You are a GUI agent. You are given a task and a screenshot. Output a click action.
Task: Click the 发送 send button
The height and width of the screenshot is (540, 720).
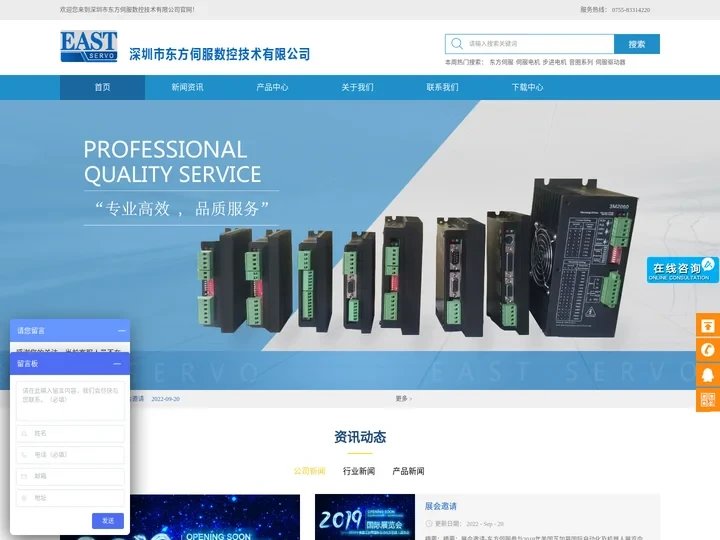pos(108,521)
